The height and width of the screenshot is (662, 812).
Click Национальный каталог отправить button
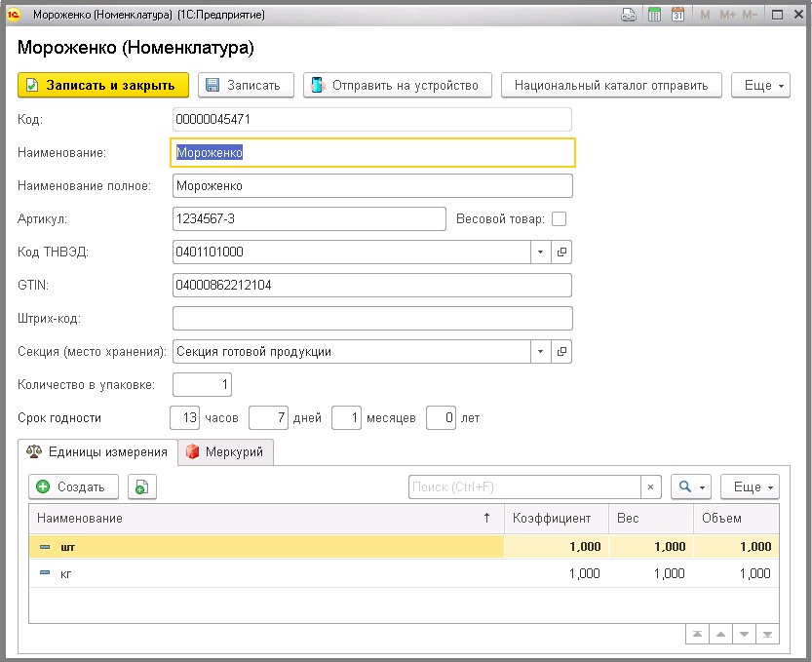611,86
